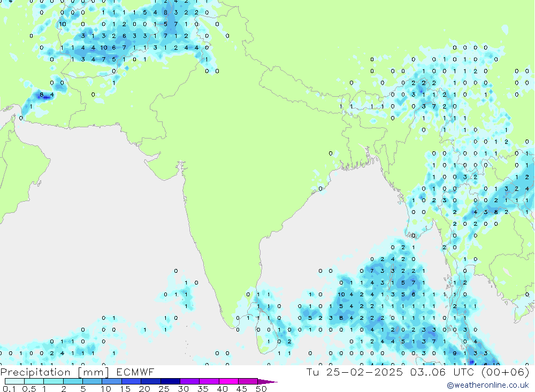Pick the 2–5 mm legend swatch
Image resolution: width=535 pixels, height=392 pixels.
(x=73, y=381)
